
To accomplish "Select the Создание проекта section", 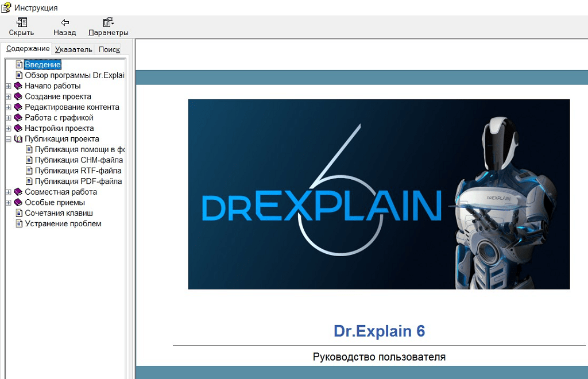I will point(58,96).
